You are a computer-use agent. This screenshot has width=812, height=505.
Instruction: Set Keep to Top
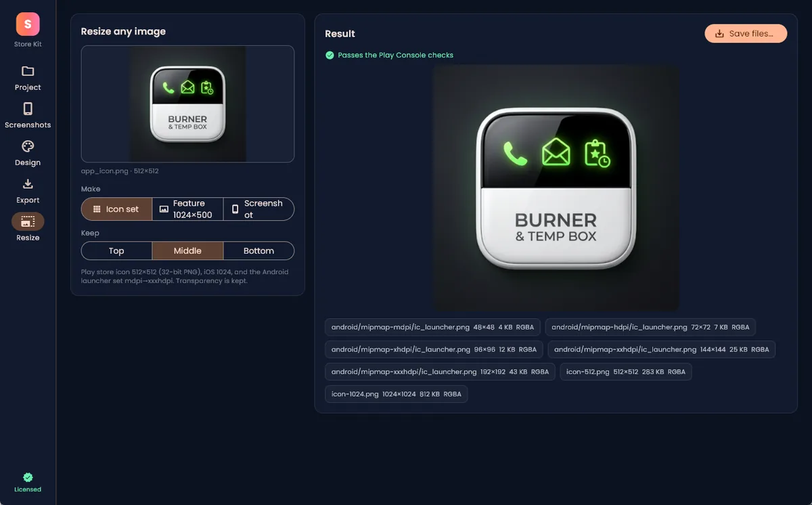(116, 250)
